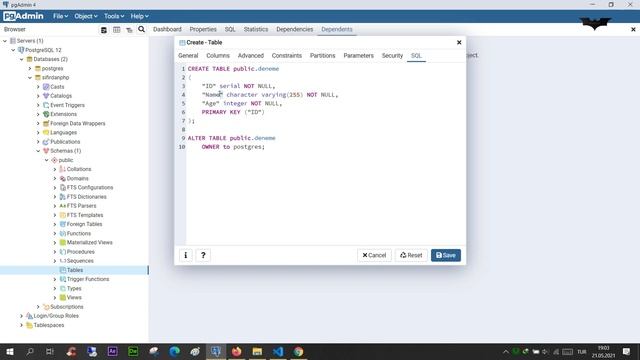Expand the Sequences node

click(55, 261)
